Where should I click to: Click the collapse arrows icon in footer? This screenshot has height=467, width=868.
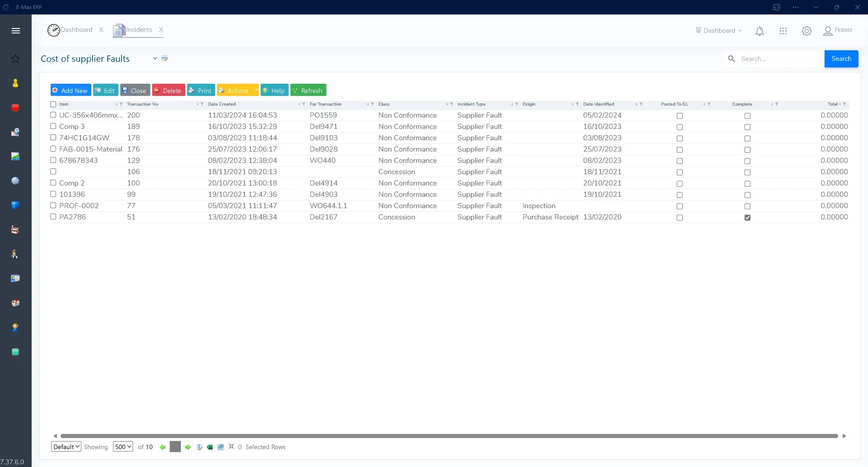click(231, 447)
